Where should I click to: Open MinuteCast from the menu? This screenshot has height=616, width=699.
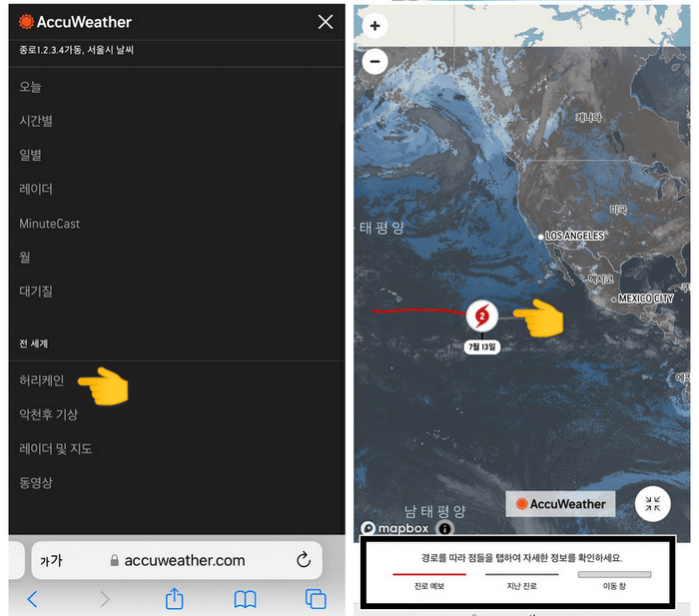click(50, 224)
